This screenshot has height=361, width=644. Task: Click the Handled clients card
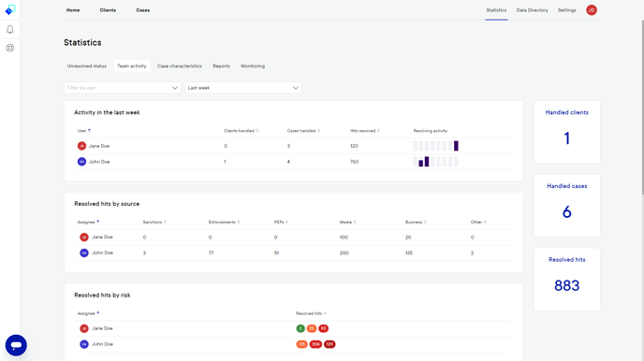pos(567,132)
